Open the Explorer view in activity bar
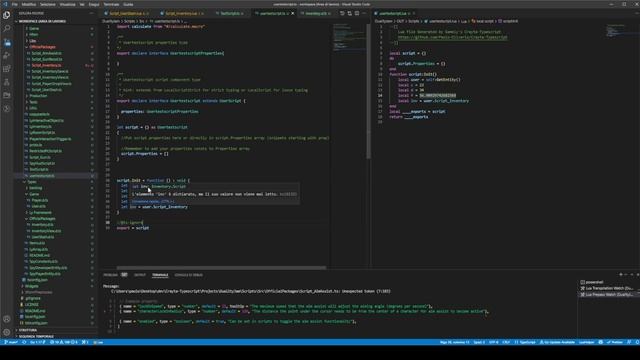 point(7,16)
